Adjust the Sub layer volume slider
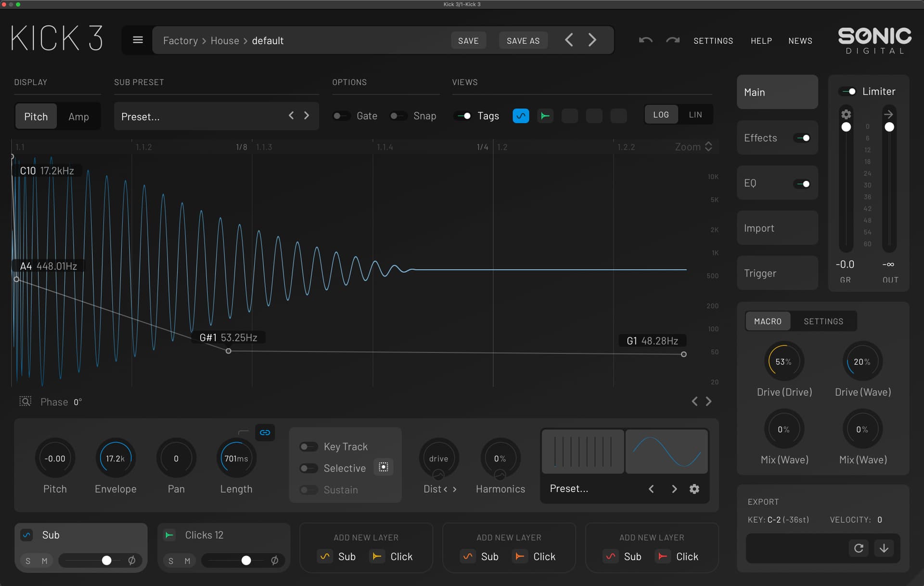The image size is (924, 586). 107,561
